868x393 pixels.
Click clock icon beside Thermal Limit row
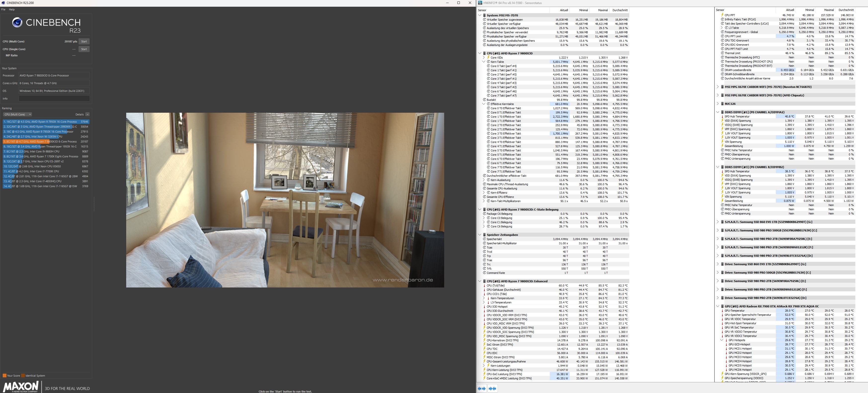[722, 53]
